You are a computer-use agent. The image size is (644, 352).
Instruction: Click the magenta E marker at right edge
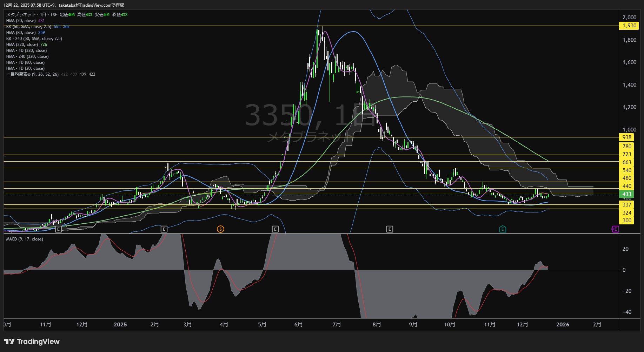[615, 229]
